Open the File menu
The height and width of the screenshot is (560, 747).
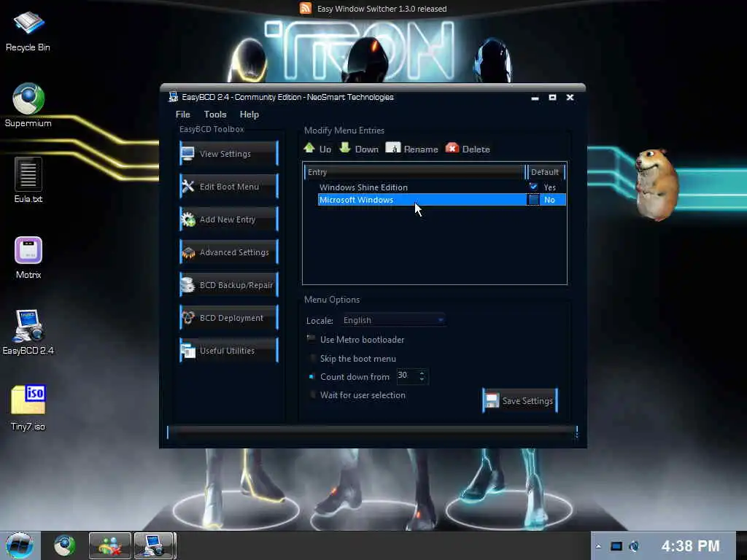(x=182, y=114)
